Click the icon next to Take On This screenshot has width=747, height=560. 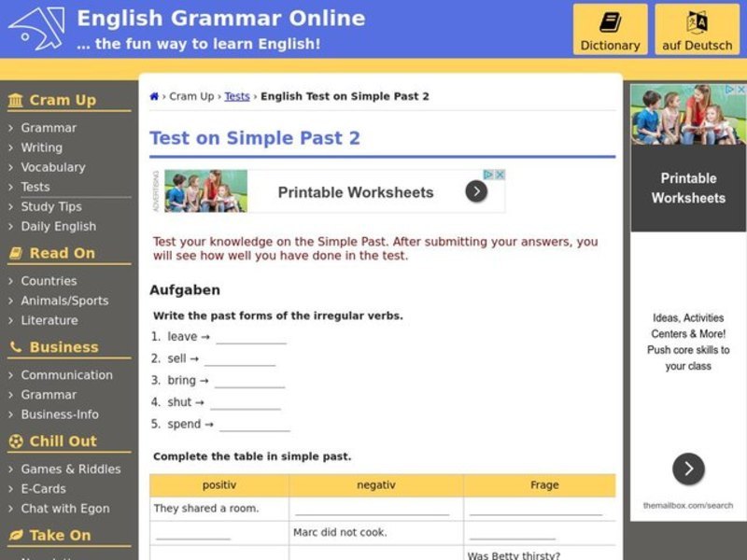point(17,536)
